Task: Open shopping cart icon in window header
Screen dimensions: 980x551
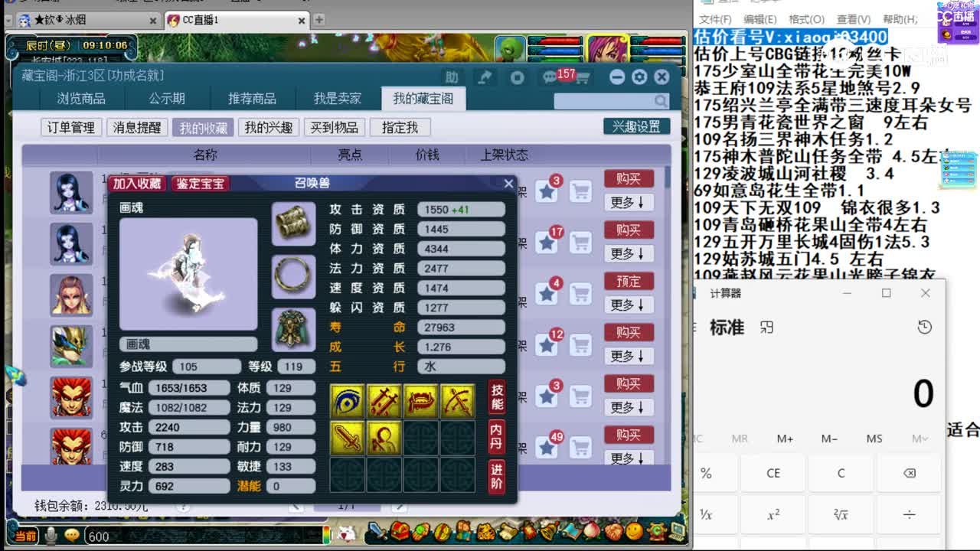Action: [x=583, y=78]
